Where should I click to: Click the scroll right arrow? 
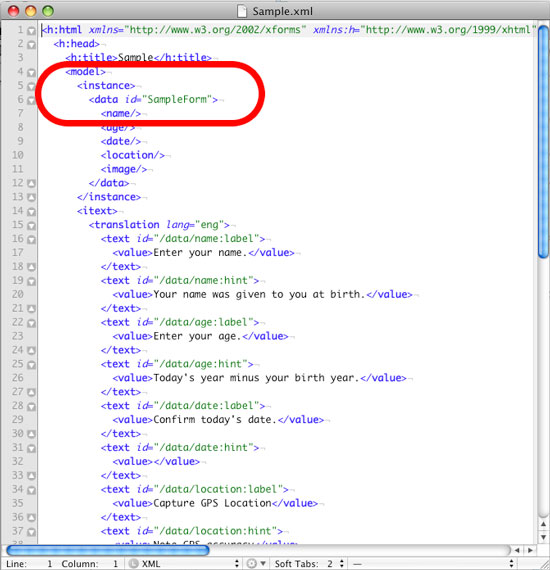[x=530, y=550]
